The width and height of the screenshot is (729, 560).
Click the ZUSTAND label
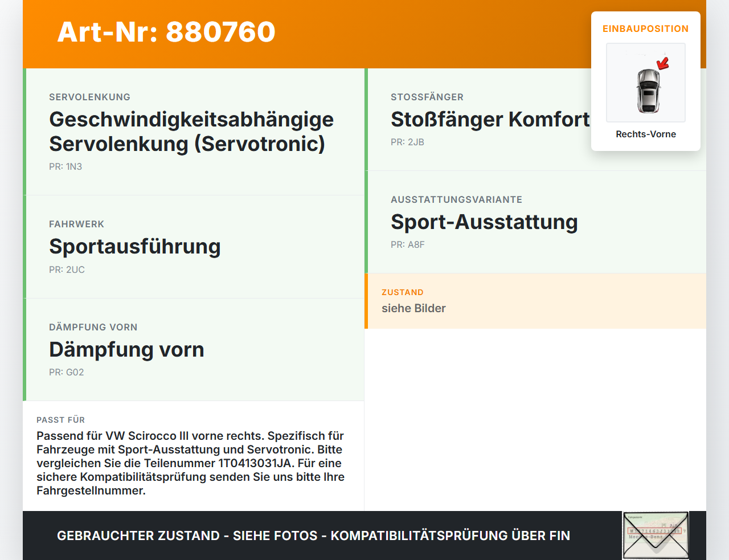tap(403, 292)
